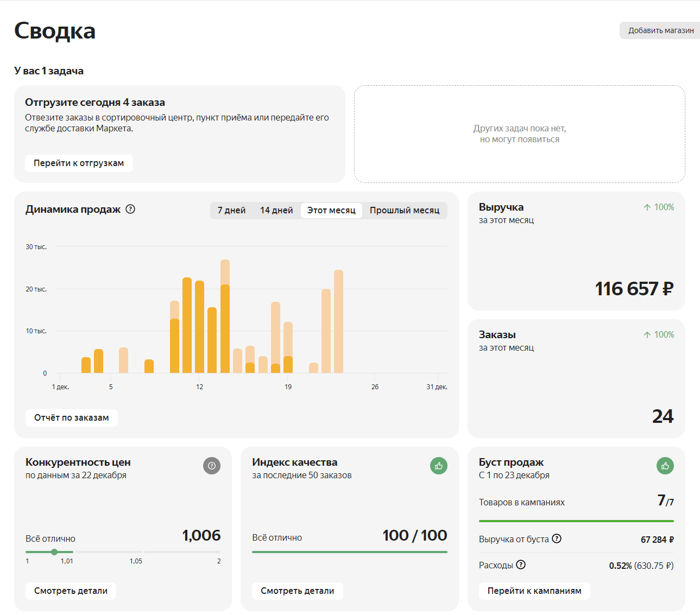
Task: Switch chart to 14 дней
Action: (x=276, y=210)
